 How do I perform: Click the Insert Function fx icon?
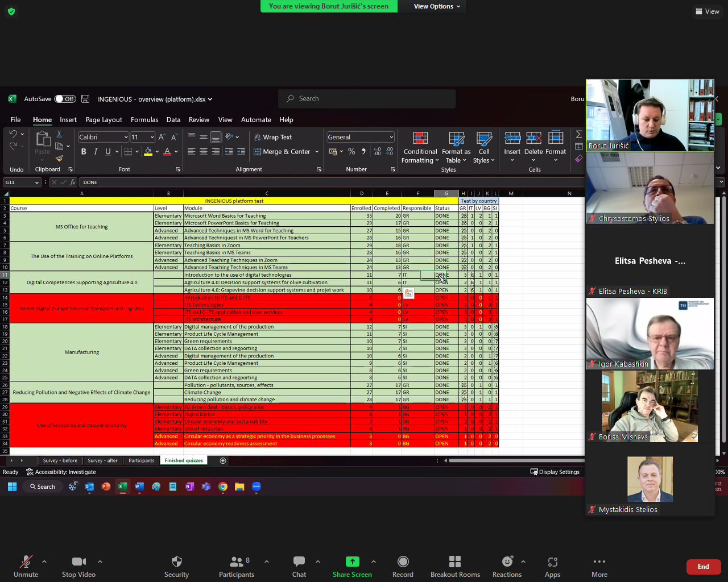pyautogui.click(x=73, y=182)
